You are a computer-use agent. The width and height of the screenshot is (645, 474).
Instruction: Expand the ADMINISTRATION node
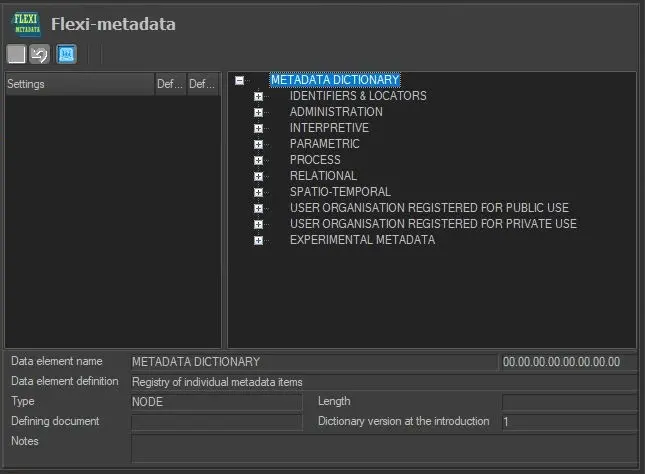click(258, 113)
